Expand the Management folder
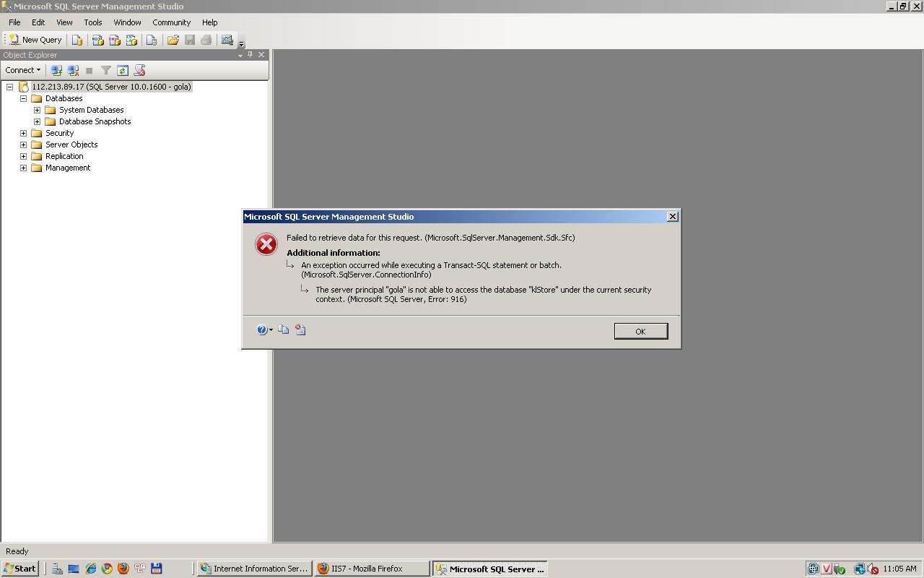924x578 pixels. click(23, 168)
